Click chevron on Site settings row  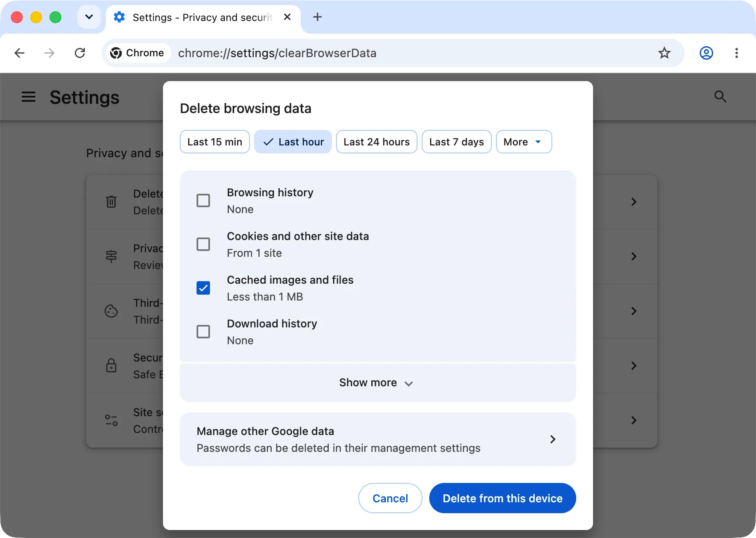click(634, 420)
